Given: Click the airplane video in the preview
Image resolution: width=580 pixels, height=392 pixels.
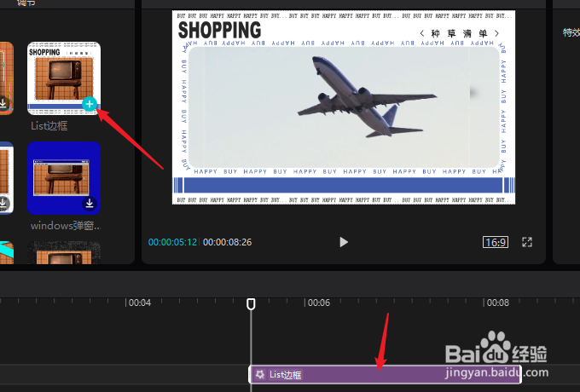Looking at the screenshot, I should pyautogui.click(x=344, y=107).
